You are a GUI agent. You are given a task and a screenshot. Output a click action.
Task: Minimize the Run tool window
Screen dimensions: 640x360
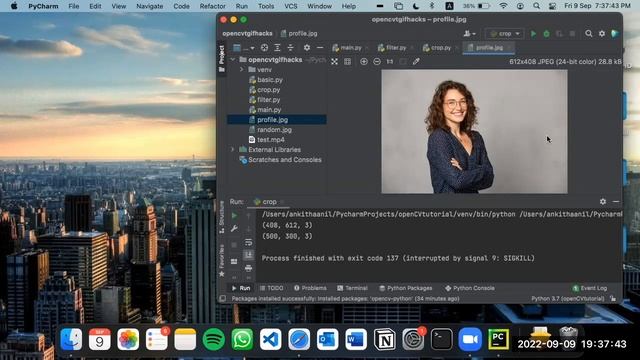pos(616,202)
